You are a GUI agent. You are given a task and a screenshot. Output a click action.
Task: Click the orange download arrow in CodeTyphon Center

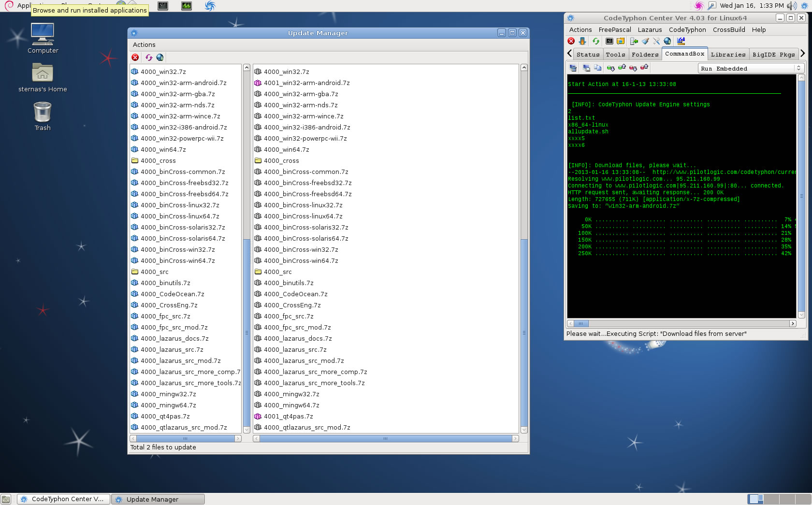coord(582,41)
